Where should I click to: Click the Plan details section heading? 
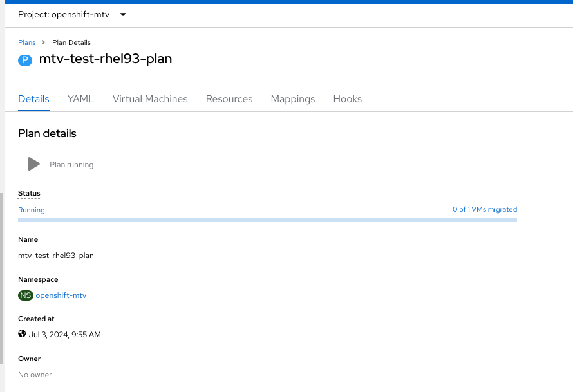click(47, 133)
